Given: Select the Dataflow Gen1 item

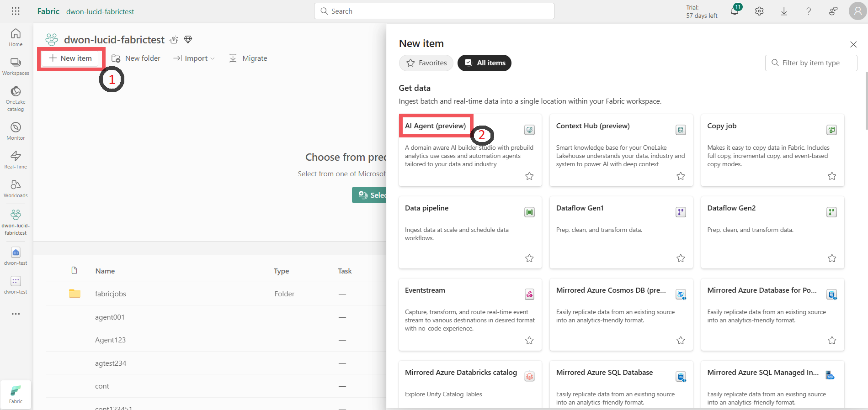Looking at the screenshot, I should [x=621, y=232].
